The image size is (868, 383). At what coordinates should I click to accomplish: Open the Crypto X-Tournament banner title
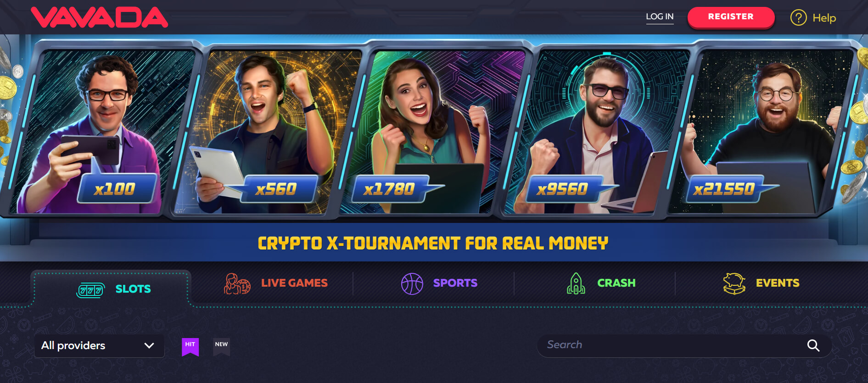[x=433, y=243]
